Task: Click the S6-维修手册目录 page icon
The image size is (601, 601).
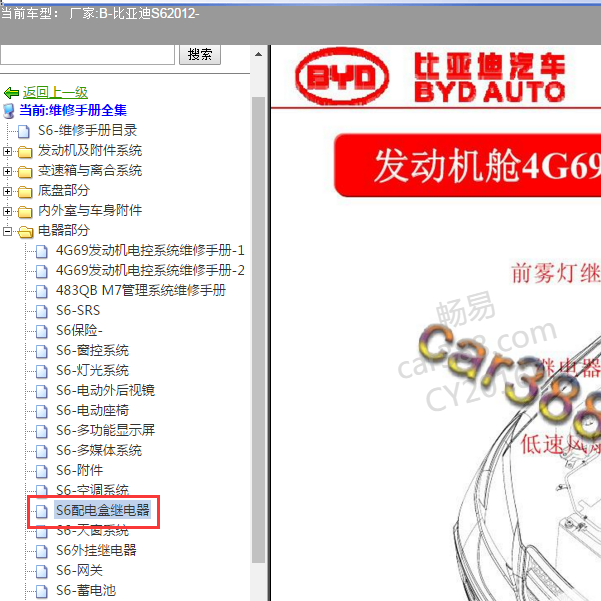Action: tap(24, 131)
